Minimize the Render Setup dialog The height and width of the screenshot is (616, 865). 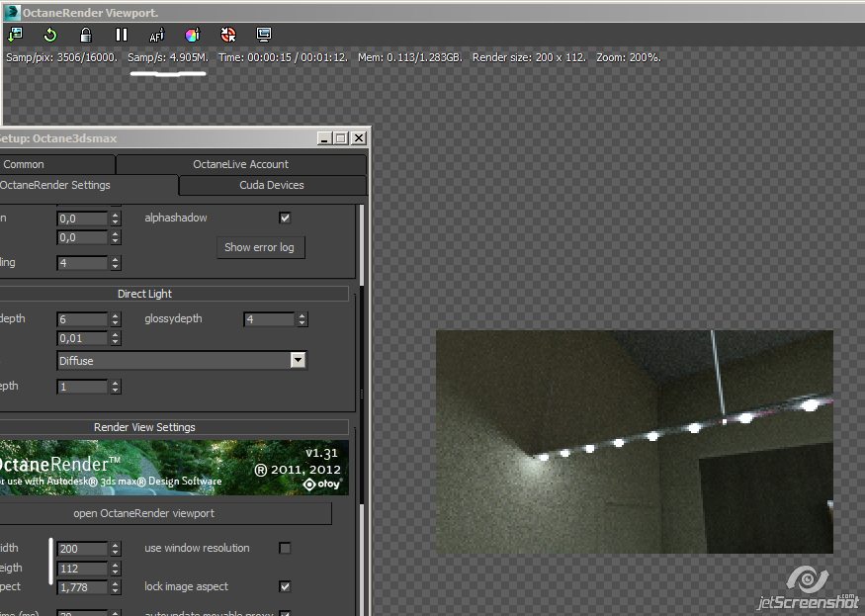click(324, 138)
